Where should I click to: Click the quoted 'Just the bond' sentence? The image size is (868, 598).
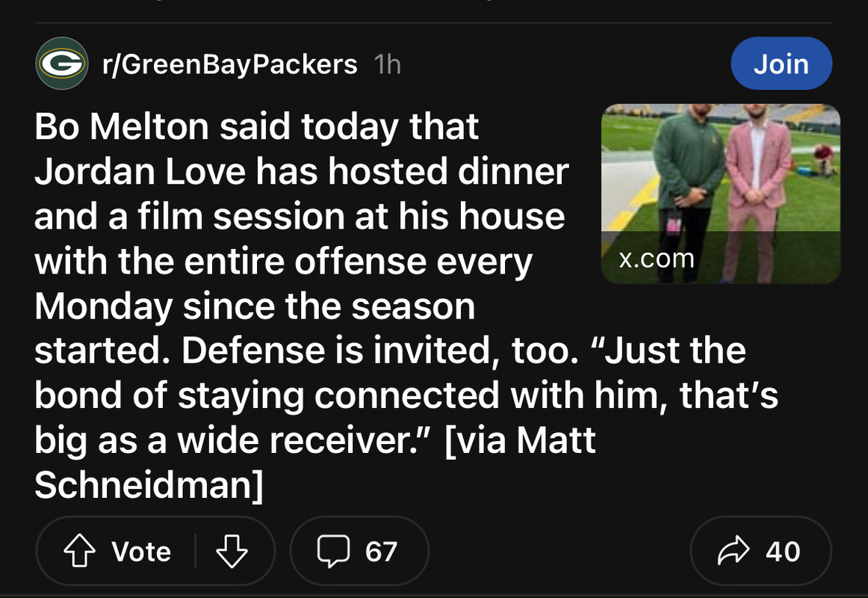point(406,395)
